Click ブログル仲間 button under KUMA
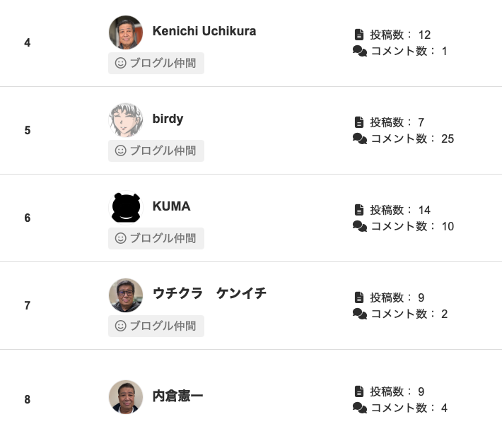Image resolution: width=502 pixels, height=448 pixels. 156,238
